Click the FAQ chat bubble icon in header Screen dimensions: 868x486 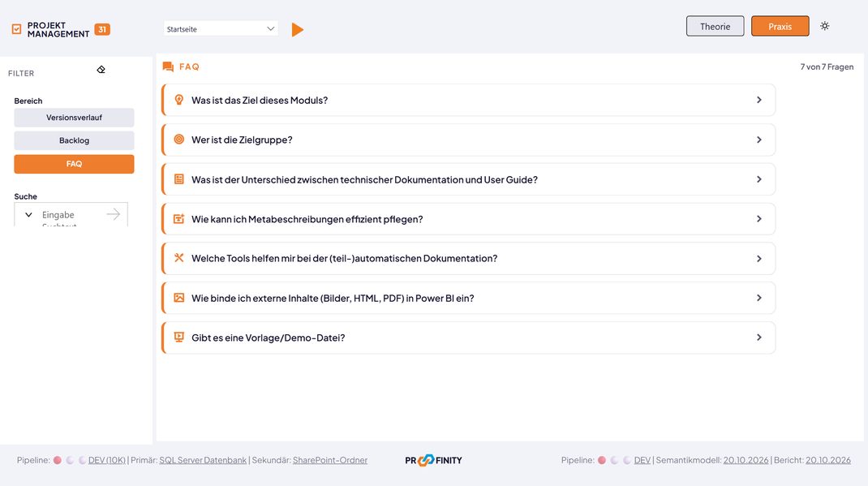point(168,67)
